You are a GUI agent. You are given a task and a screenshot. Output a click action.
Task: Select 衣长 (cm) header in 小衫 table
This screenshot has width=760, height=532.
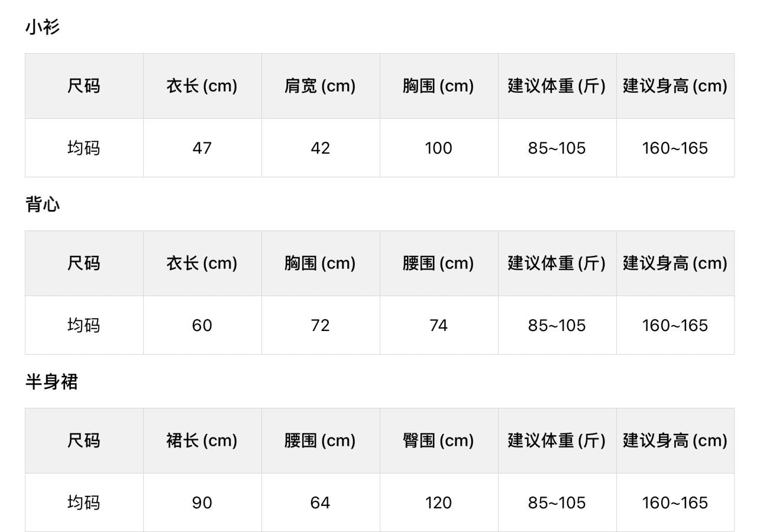tap(202, 86)
